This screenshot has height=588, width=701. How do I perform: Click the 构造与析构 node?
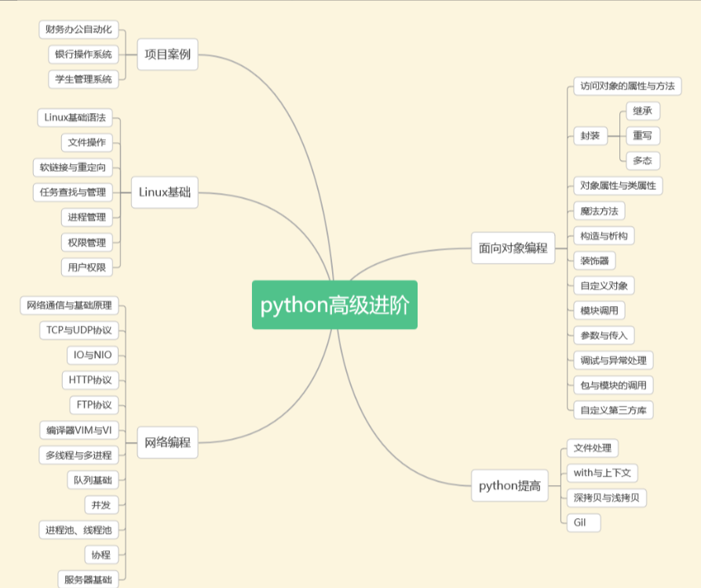click(604, 236)
